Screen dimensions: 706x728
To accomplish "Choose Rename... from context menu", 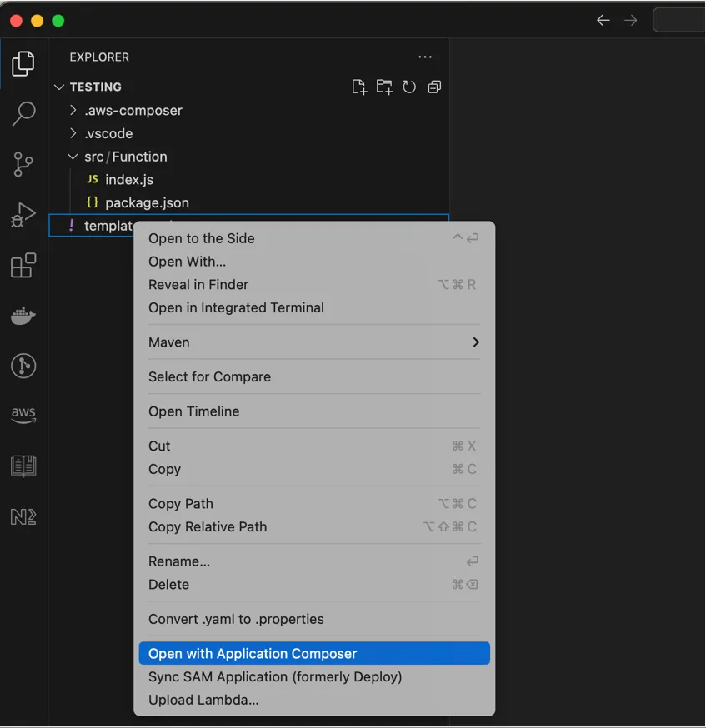I will (314, 561).
